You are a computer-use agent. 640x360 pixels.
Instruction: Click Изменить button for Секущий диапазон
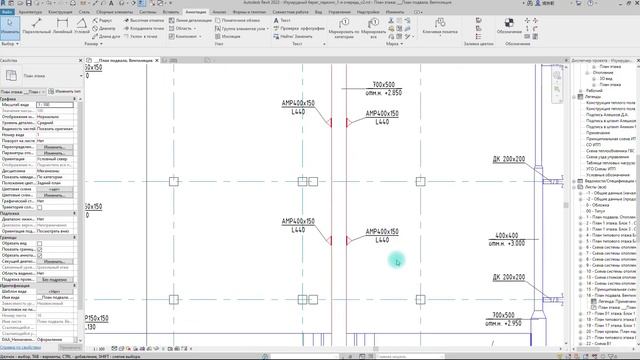pyautogui.click(x=55, y=262)
